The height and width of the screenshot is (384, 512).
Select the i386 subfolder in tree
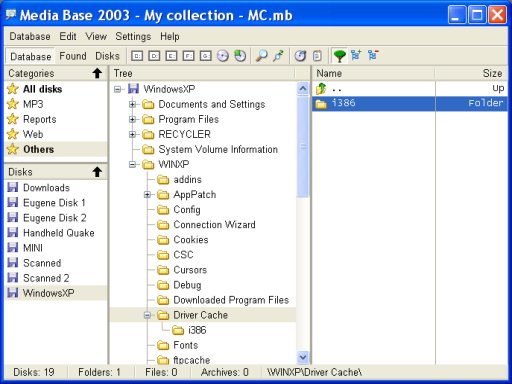[197, 330]
